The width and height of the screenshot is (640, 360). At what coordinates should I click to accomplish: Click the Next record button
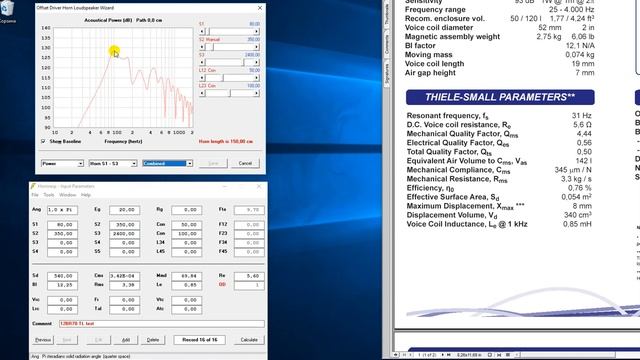[67, 340]
